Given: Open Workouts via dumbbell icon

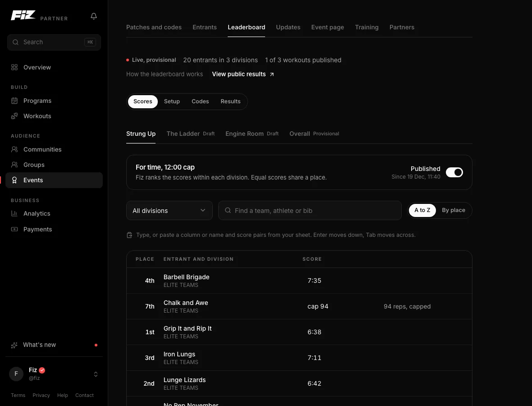Looking at the screenshot, I should click(14, 116).
